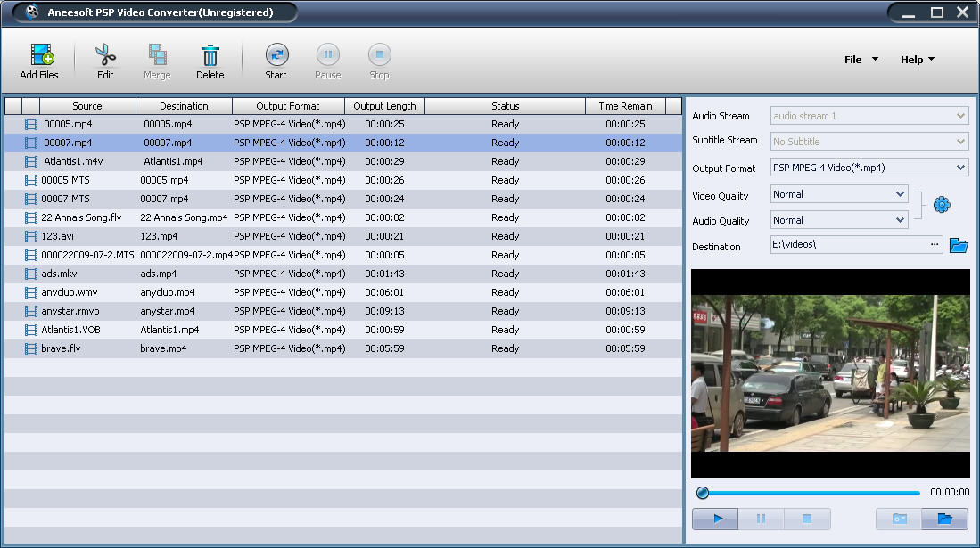Viewport: 980px width, 548px height.
Task: Sort by the Source column header
Action: coord(87,106)
